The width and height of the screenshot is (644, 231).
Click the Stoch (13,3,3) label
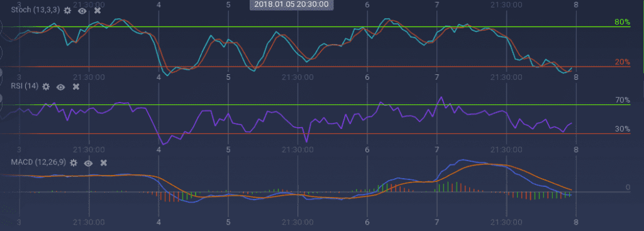point(35,10)
